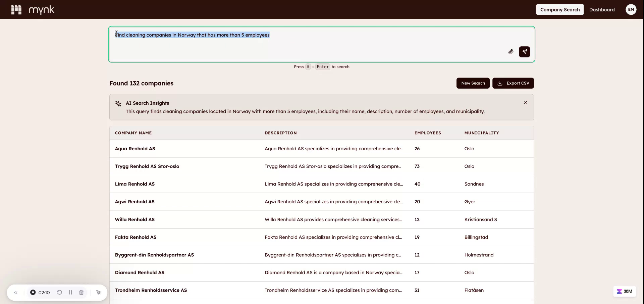Attach a file using the paperclip icon

(511, 52)
